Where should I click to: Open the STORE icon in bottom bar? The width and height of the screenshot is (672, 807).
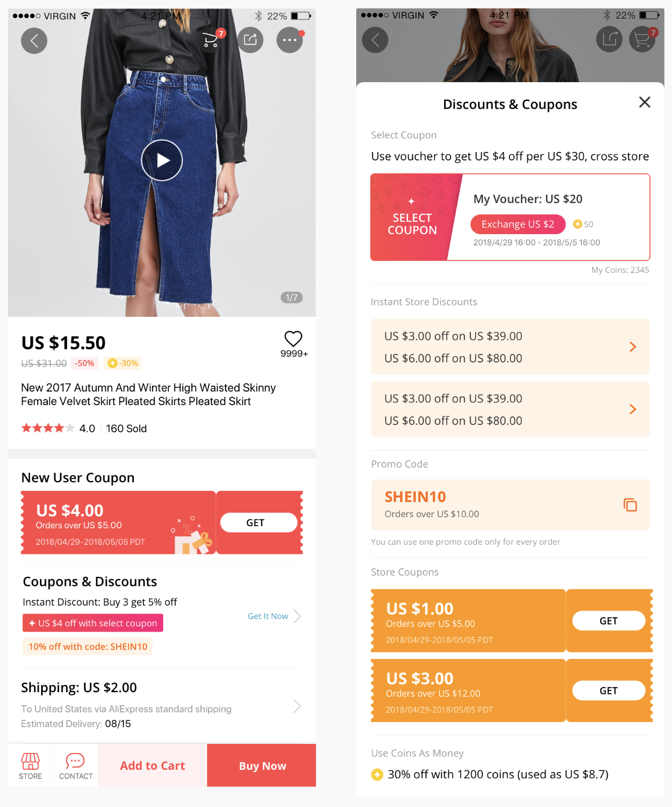pyautogui.click(x=30, y=766)
